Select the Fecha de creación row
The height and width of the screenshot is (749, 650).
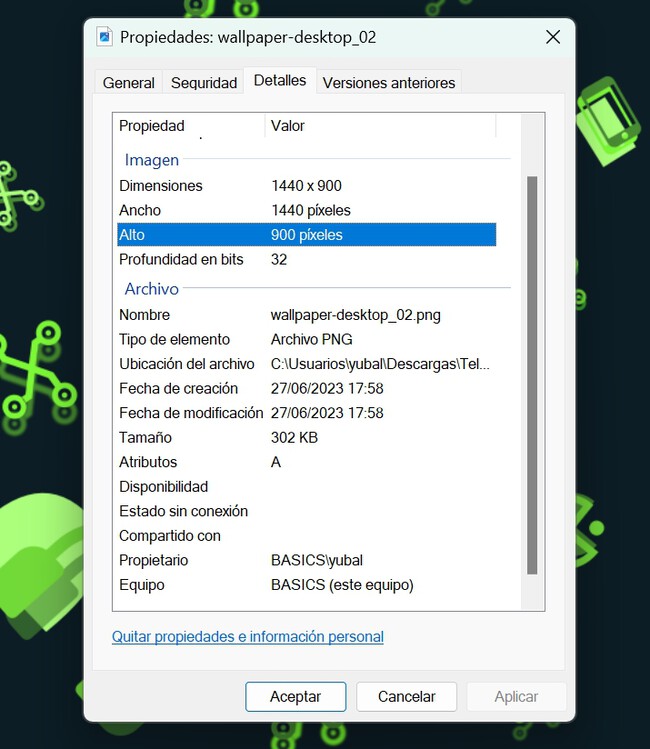pyautogui.click(x=178, y=389)
